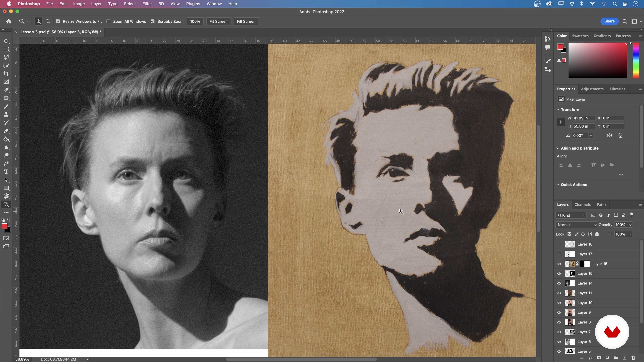
Task: Hide Layer 15 eye icon
Action: tap(559, 274)
